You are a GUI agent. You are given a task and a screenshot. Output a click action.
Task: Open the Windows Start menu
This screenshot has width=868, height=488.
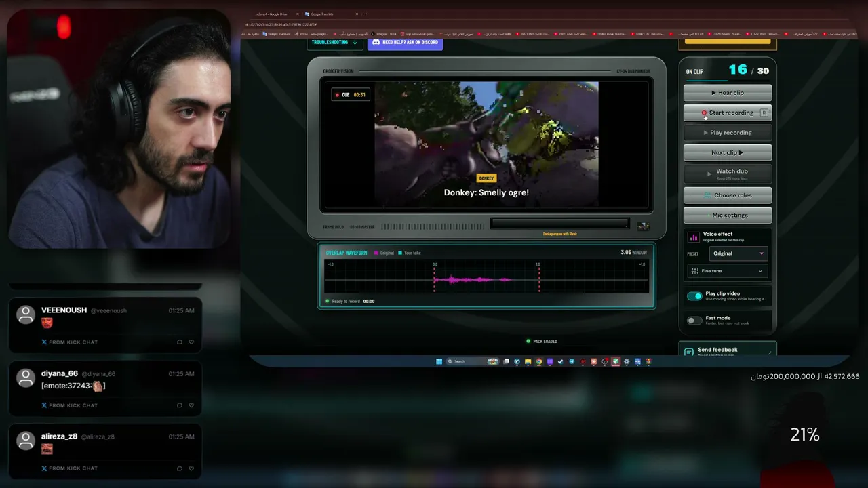pos(439,361)
